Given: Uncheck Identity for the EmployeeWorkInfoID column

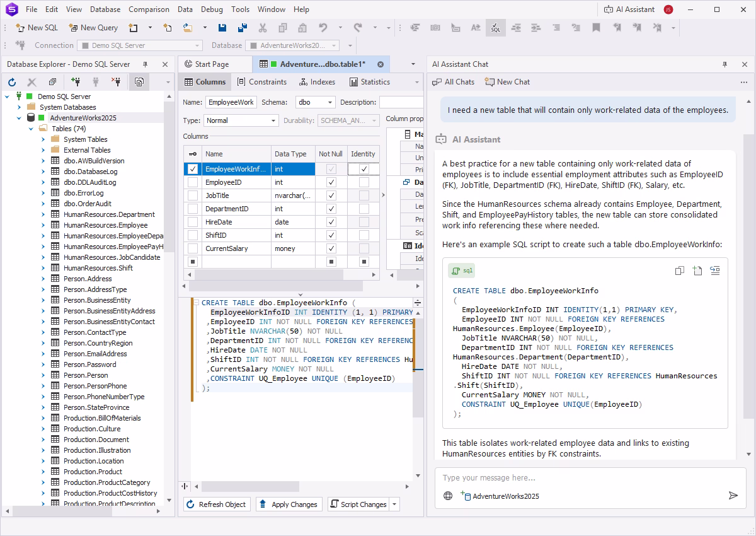Looking at the screenshot, I should pyautogui.click(x=364, y=169).
